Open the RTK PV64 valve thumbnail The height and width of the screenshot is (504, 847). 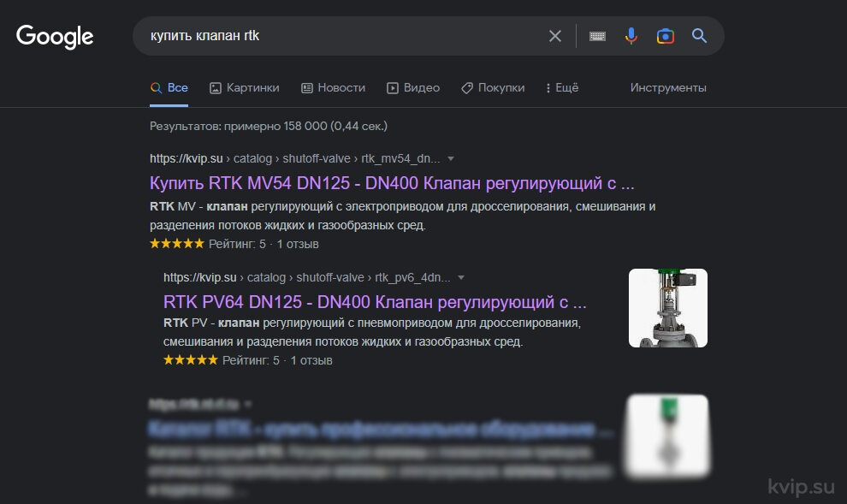667,308
